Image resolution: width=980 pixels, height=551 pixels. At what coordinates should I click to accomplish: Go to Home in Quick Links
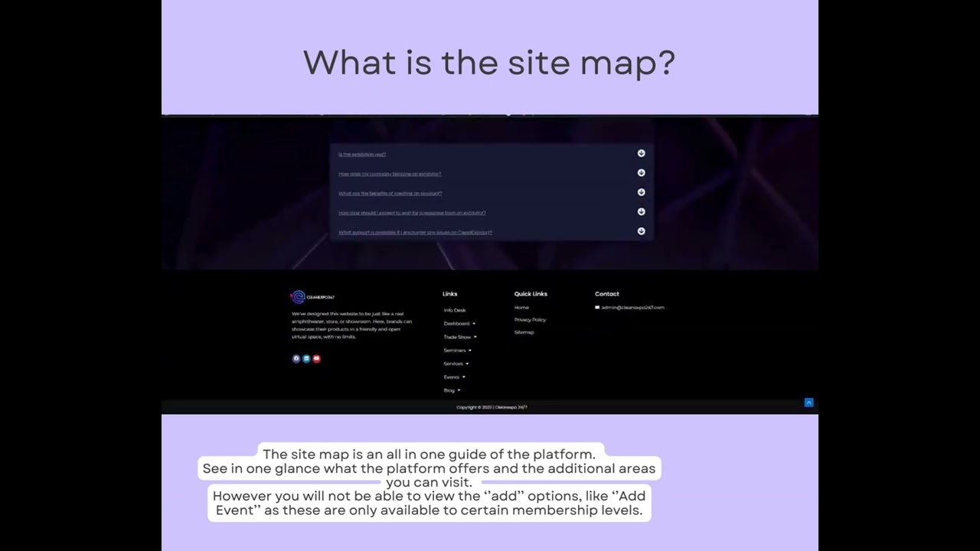(521, 308)
